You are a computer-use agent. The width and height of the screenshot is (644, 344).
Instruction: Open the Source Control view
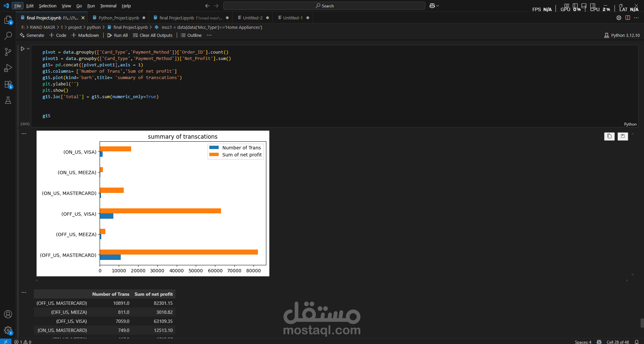pos(8,52)
